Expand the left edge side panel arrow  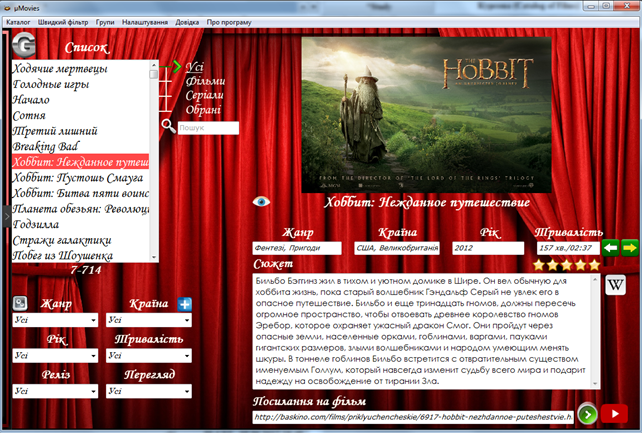coord(6,216)
